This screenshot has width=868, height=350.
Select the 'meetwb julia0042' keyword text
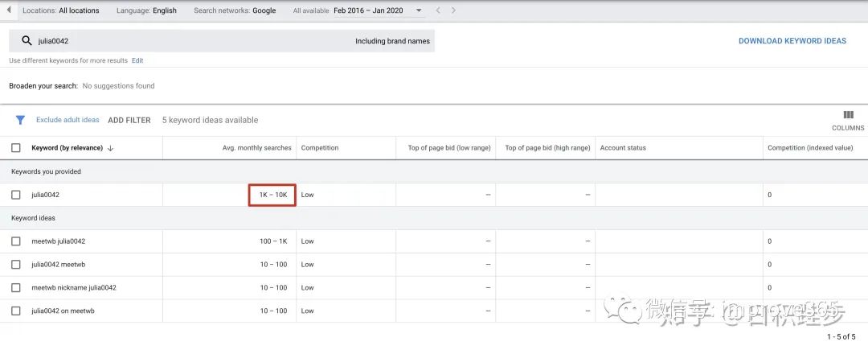58,241
